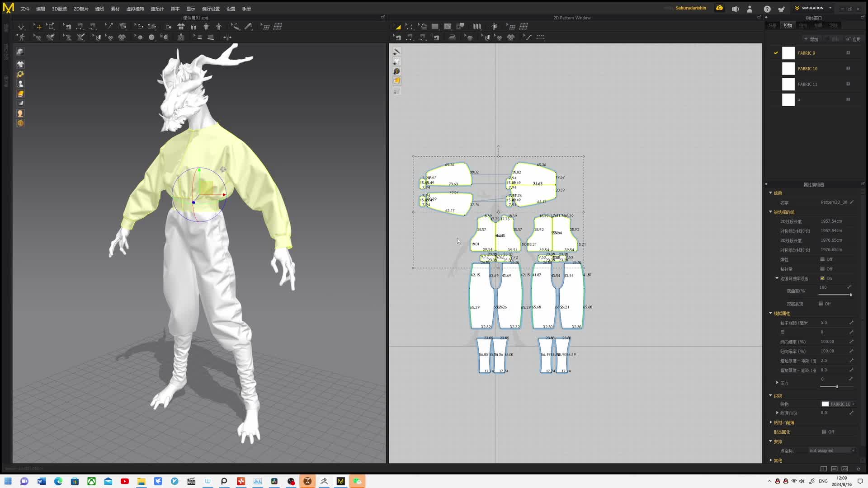Open Marvelous Designer from the Windows taskbar
The width and height of the screenshot is (868, 488).
tap(341, 481)
